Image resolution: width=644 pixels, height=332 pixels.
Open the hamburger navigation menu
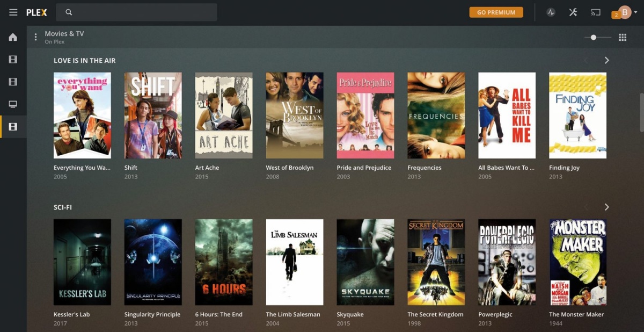point(13,12)
